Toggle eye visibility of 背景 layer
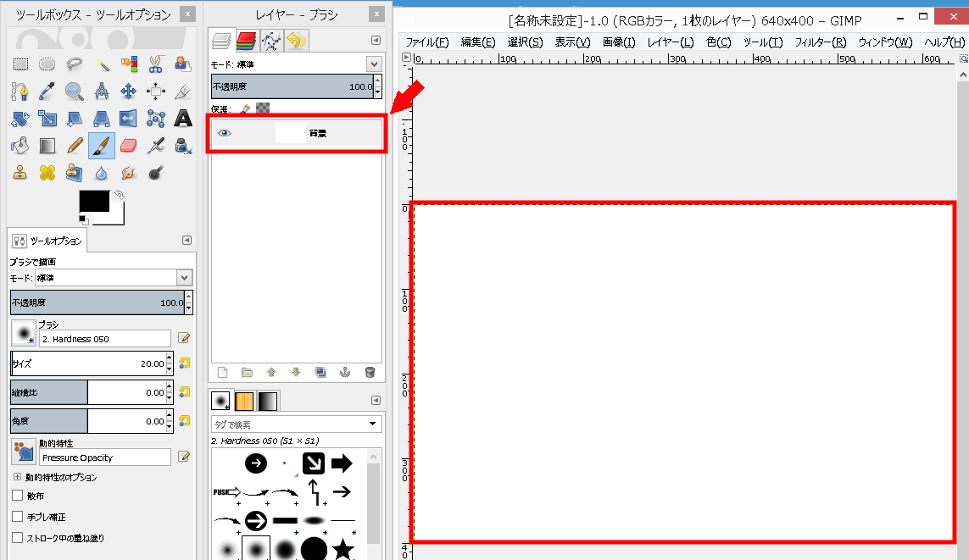Image resolution: width=969 pixels, height=560 pixels. 225,133
